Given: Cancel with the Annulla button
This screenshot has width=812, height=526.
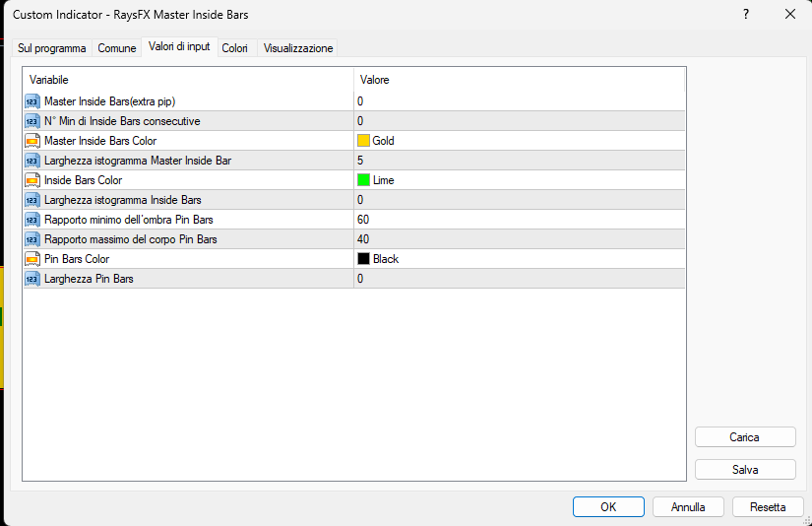Looking at the screenshot, I should [688, 507].
